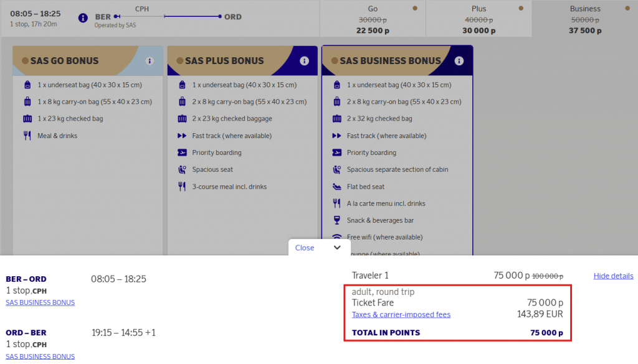Viewport: 638px width, 364px height.
Task: Select the Go fare at 22 500 p
Action: click(373, 19)
